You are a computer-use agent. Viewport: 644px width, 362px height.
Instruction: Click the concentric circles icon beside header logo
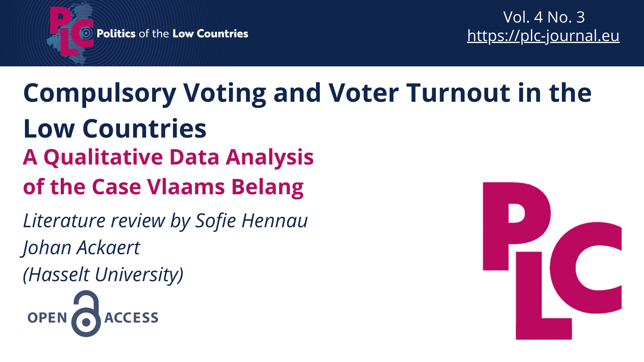point(86,33)
